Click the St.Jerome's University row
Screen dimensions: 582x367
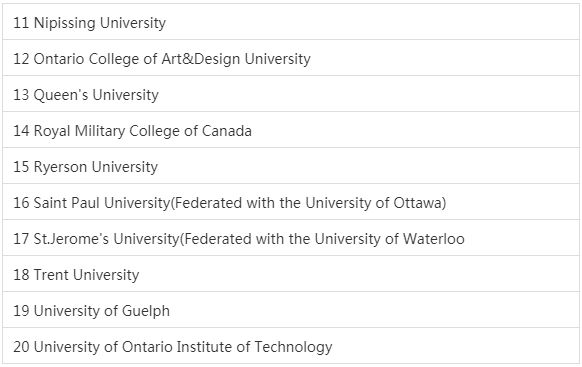(x=291, y=238)
